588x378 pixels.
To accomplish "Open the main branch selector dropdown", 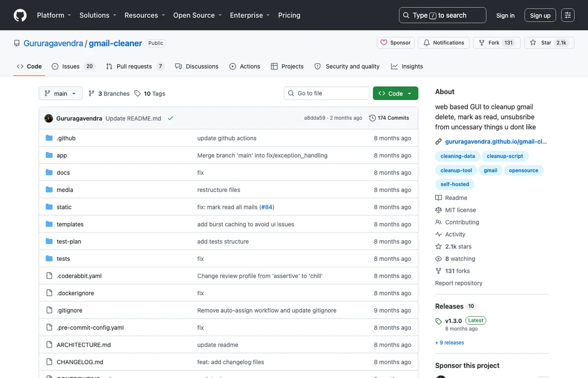I will (61, 94).
